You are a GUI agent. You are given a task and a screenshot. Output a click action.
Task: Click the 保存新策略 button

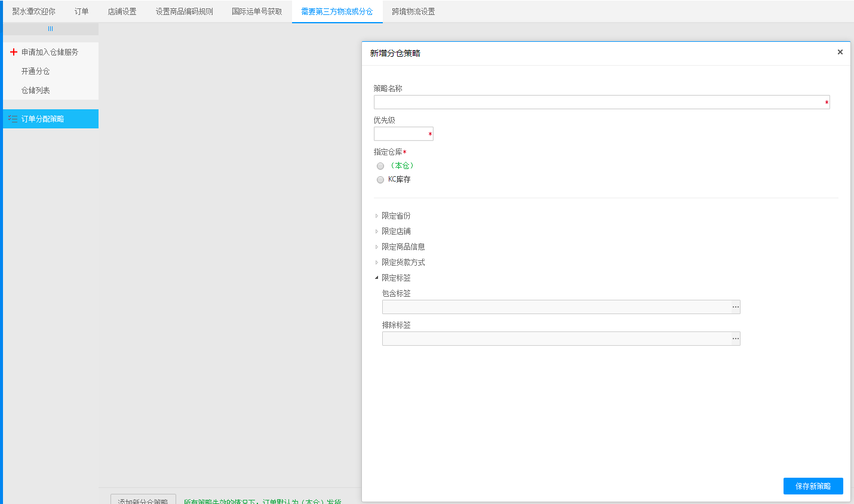[813, 486]
